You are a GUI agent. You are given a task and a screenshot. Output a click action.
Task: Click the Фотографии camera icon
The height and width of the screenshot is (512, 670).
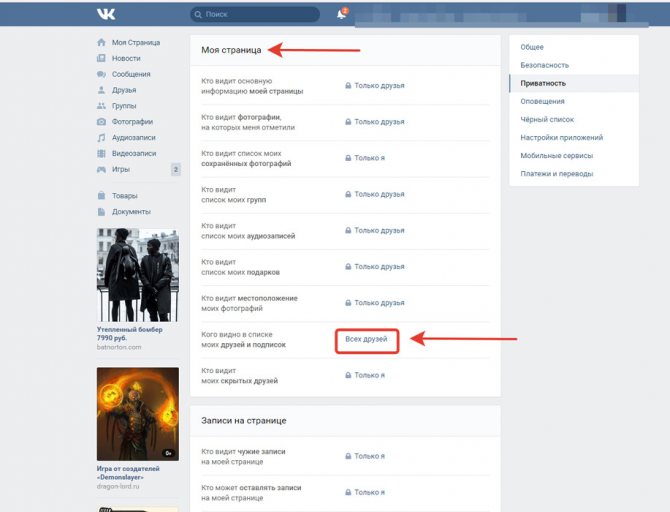pyautogui.click(x=101, y=122)
